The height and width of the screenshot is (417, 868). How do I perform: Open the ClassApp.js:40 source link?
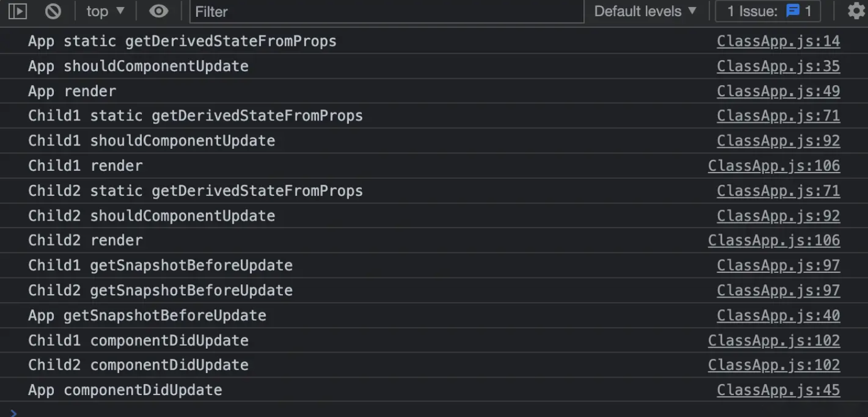click(778, 315)
